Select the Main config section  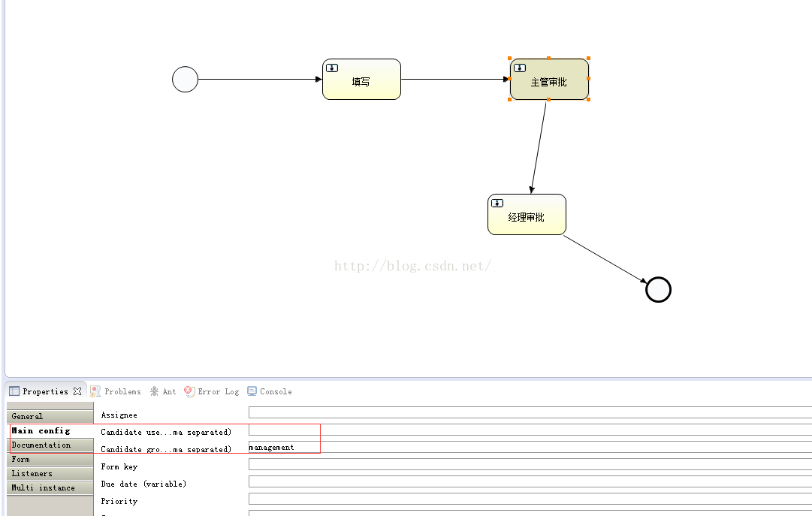(50, 430)
